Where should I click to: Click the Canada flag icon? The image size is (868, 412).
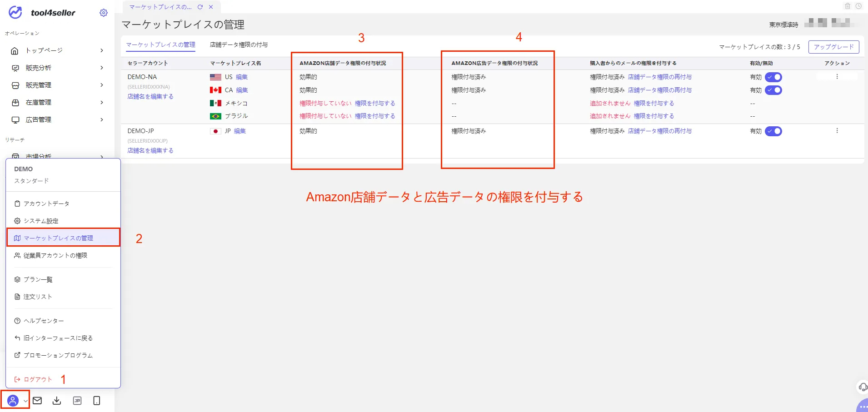(x=215, y=90)
